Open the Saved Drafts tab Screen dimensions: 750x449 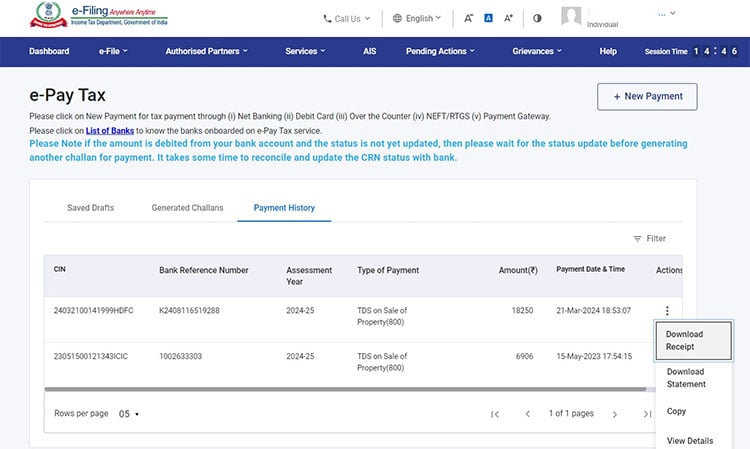(90, 208)
